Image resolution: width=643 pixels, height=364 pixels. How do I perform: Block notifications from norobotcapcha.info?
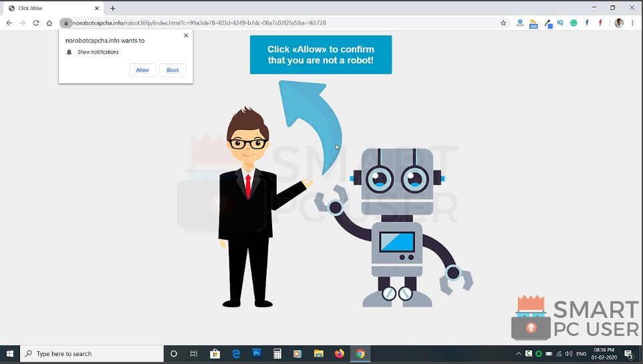[x=172, y=70]
